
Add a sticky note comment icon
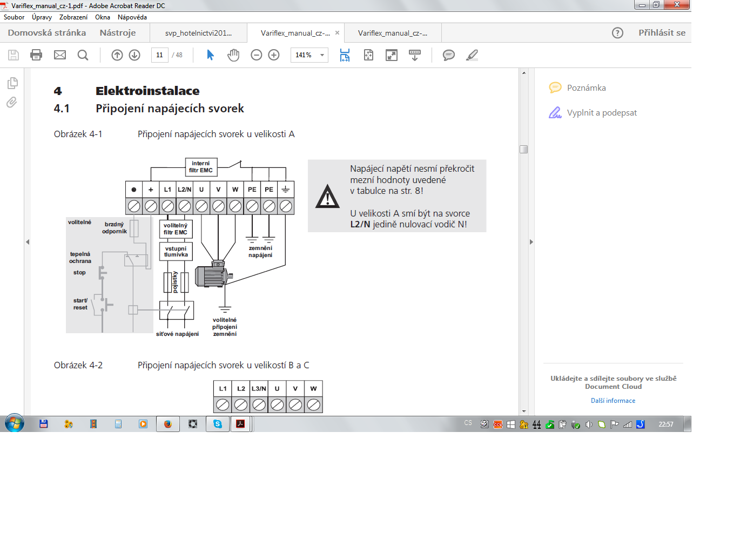point(448,55)
